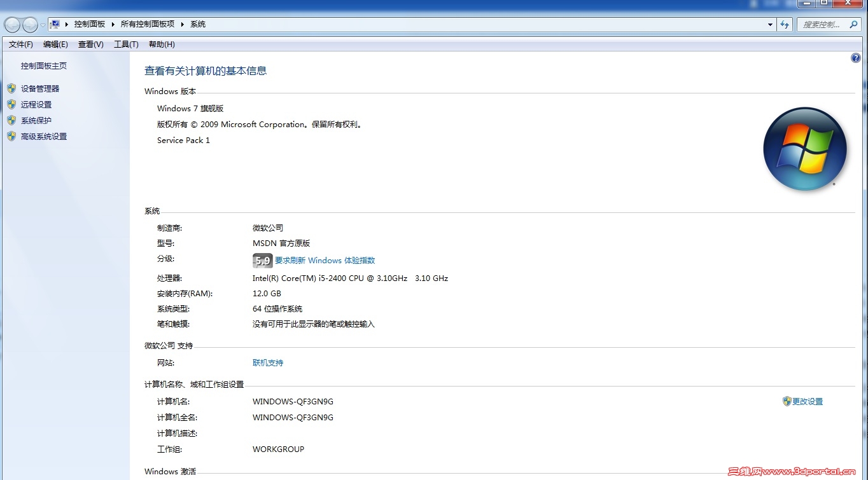Refresh the page using the address bar button
This screenshot has height=480, width=868.
785,25
